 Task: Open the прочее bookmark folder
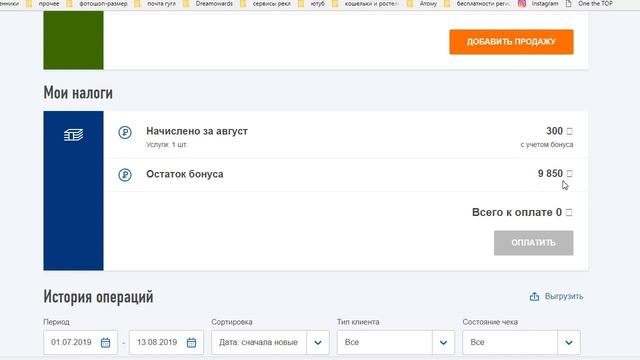(43, 4)
